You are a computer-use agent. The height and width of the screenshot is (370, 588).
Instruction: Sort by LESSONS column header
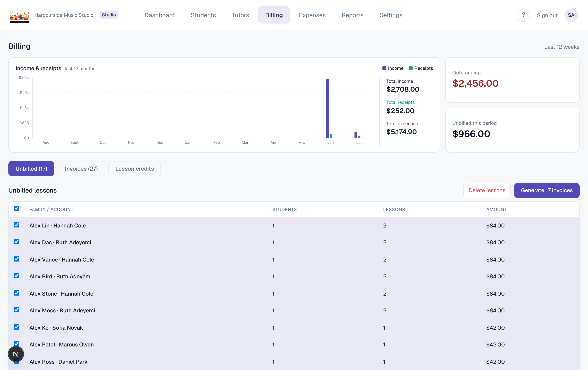394,209
